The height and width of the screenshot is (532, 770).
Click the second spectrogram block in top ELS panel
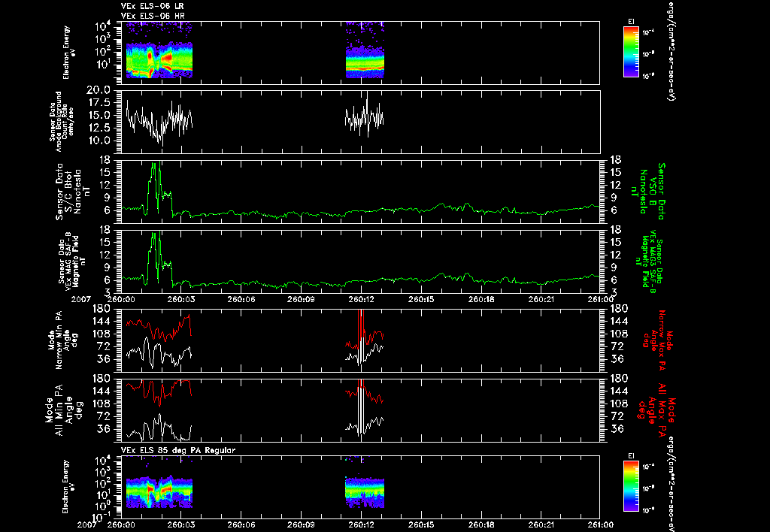[365, 50]
